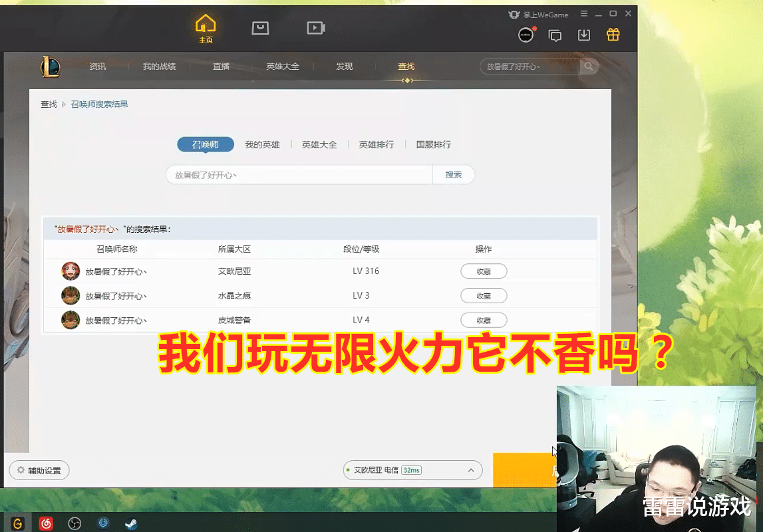
Task: Click the 32ms latency badge
Action: coord(411,470)
